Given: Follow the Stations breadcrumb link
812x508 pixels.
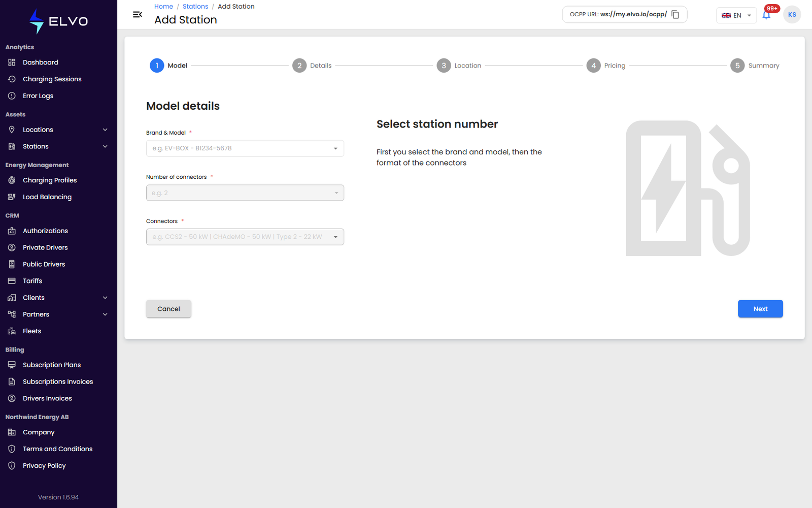Looking at the screenshot, I should 195,7.
